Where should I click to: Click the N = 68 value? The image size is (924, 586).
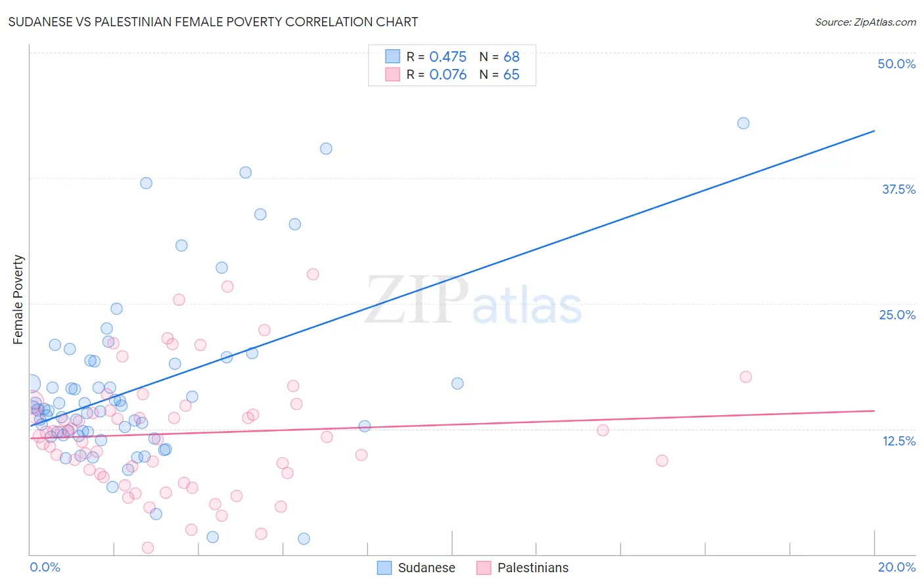(x=499, y=56)
